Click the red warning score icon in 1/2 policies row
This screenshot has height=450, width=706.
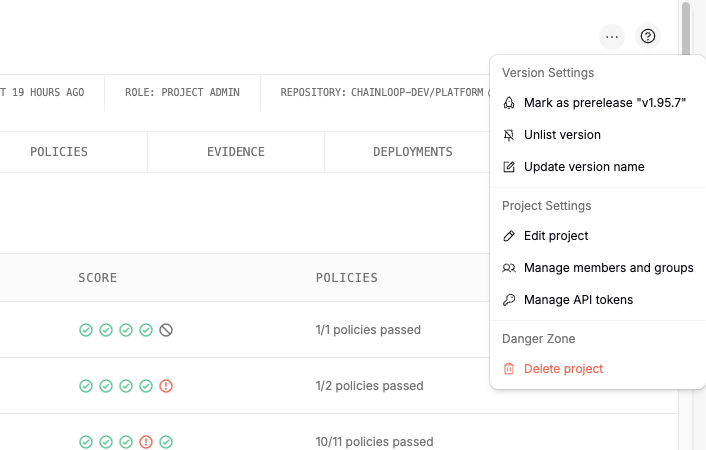(166, 386)
